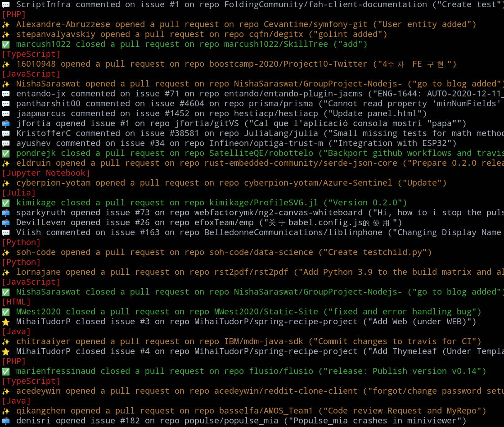Click the sparkles emoji before 16010948 line
The height and width of the screenshot is (427, 504).
click(x=6, y=64)
